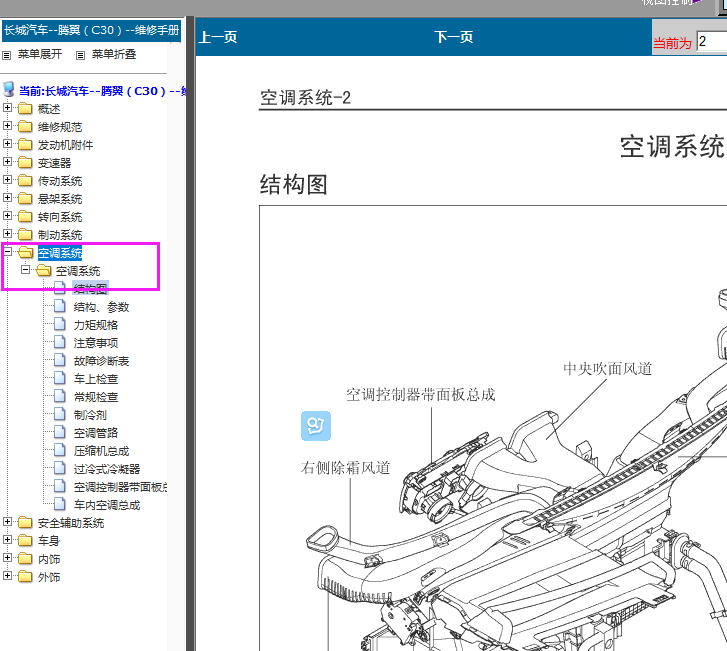Screen dimensions: 727x651
Task: Select the 车身 folder label
Action: [x=49, y=541]
